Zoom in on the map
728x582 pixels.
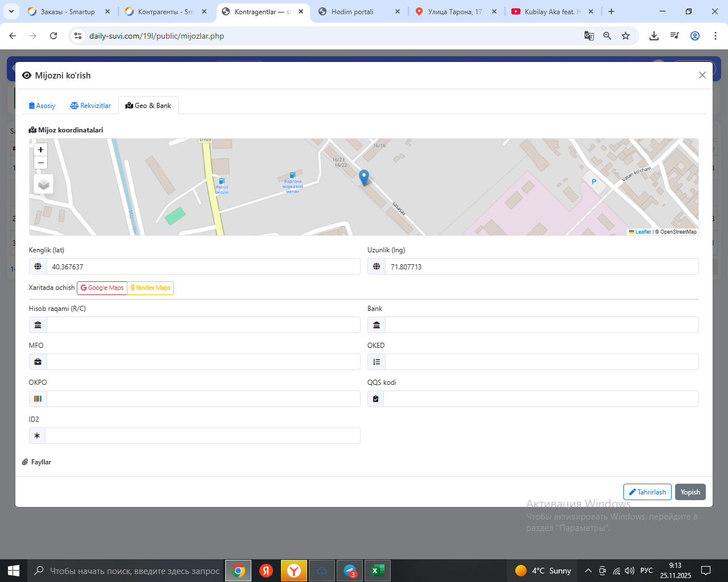[40, 149]
